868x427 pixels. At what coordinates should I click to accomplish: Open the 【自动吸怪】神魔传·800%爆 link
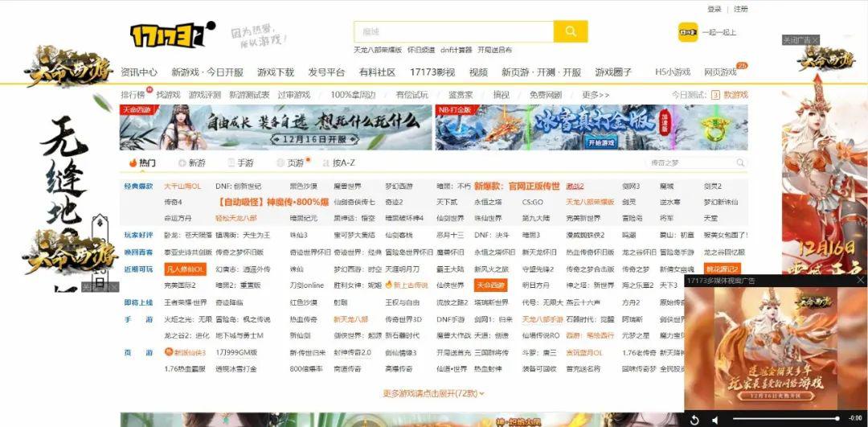[272, 202]
